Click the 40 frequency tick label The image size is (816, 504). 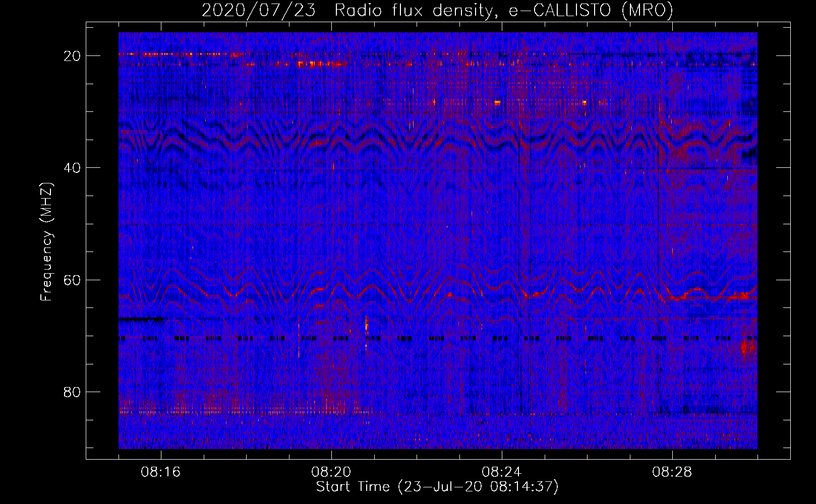click(73, 168)
